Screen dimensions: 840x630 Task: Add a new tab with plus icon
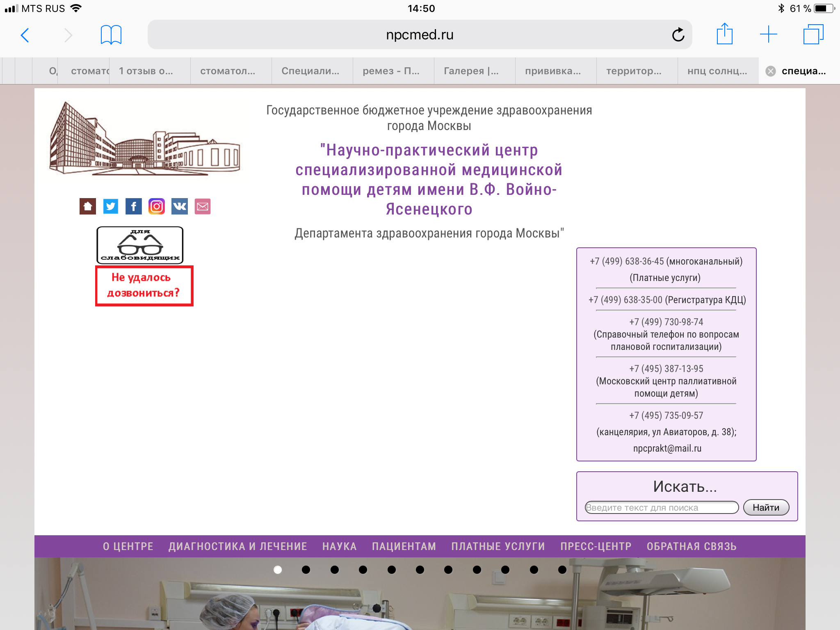[x=768, y=34]
